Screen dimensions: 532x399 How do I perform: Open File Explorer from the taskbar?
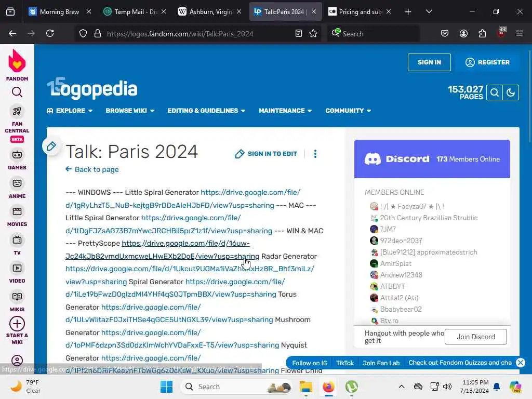(305, 387)
